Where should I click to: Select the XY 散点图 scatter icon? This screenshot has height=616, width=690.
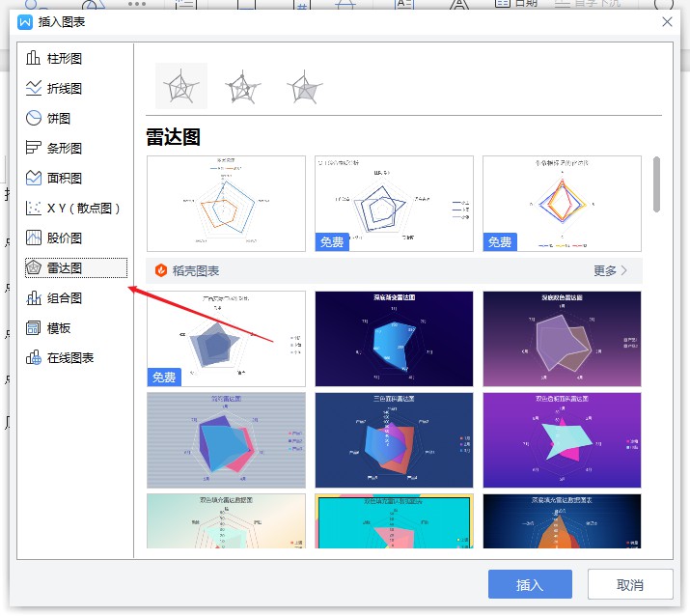[x=33, y=208]
